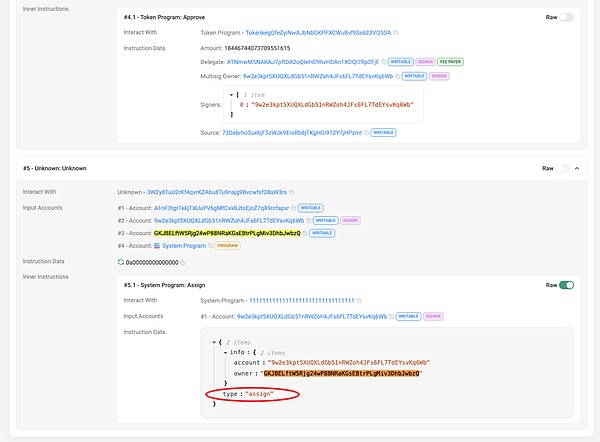Toggle Raw view for #4.1 Token Program Approve
This screenshot has height=442, width=600.
click(566, 17)
